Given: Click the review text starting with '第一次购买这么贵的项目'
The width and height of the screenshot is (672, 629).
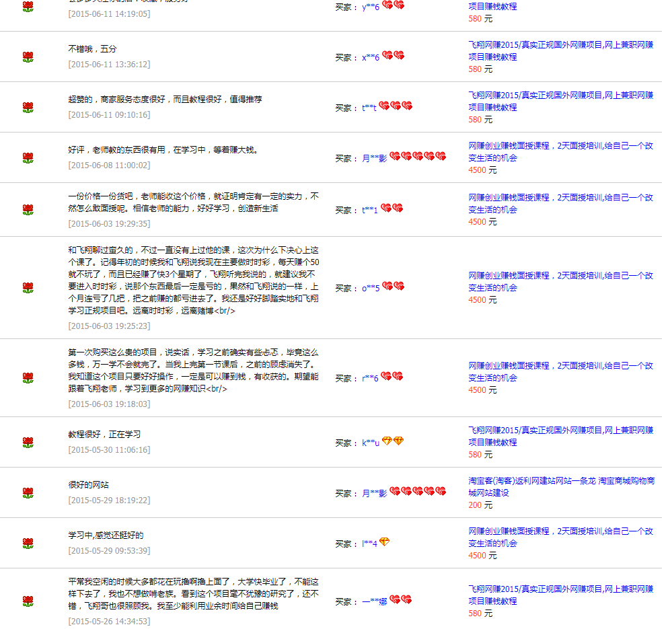Looking at the screenshot, I should pyautogui.click(x=193, y=370).
